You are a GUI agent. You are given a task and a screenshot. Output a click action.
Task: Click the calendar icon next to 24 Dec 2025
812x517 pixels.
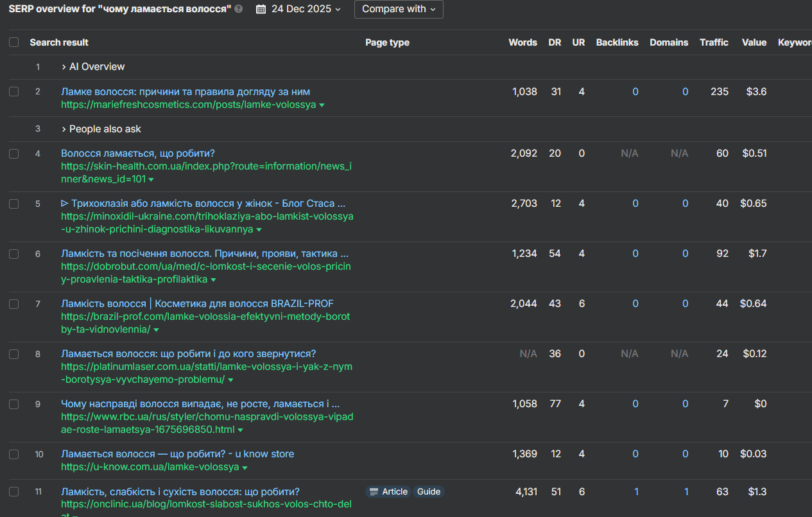[x=261, y=9]
